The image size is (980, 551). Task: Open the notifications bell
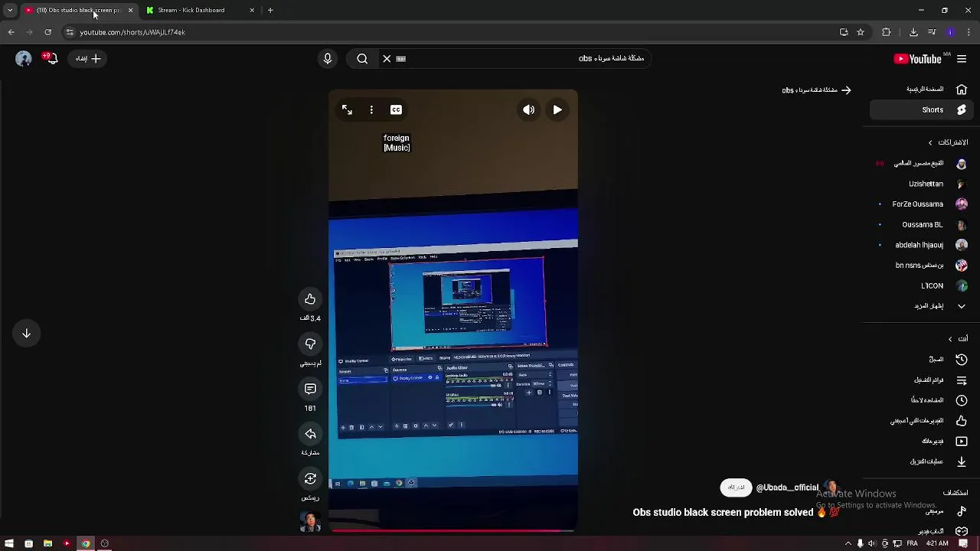51,58
